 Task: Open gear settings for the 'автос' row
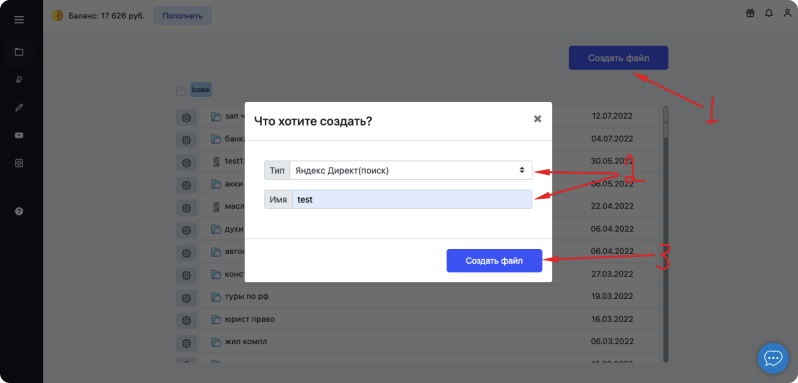[186, 253]
